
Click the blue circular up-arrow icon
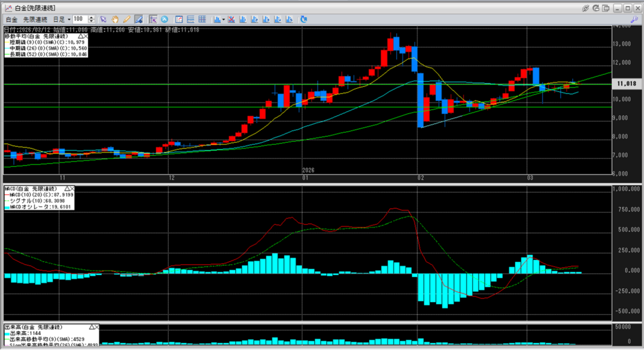[x=165, y=20]
